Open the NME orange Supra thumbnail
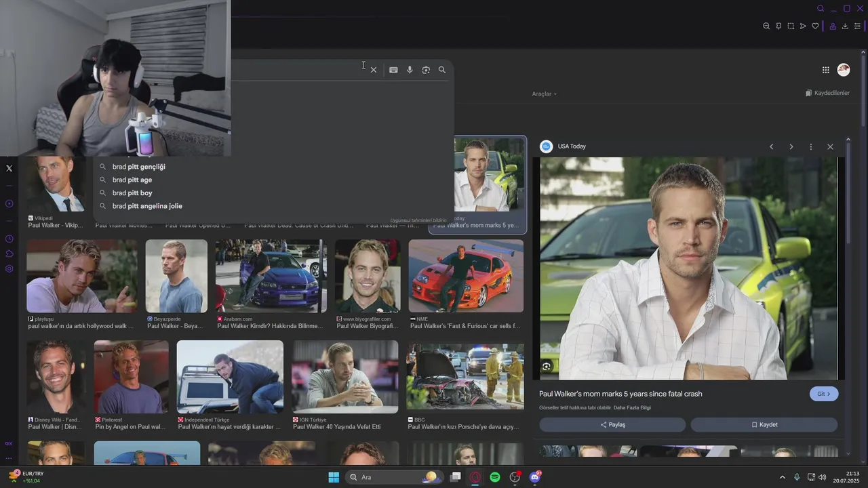868x488 pixels. pyautogui.click(x=466, y=276)
